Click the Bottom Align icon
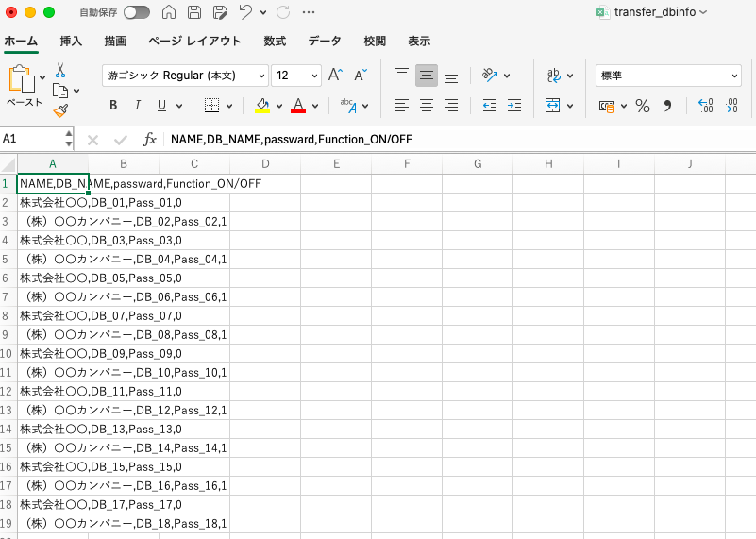Viewport: 756px width, 539px height. 451,77
